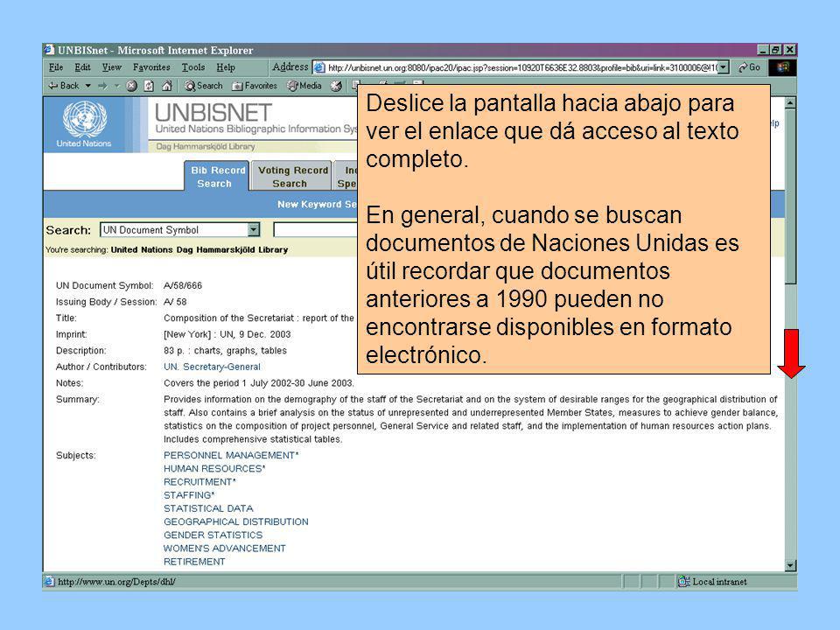Click the status bar URL http://www.un.org/Depts/dhl/
840x630 pixels.
point(116,582)
